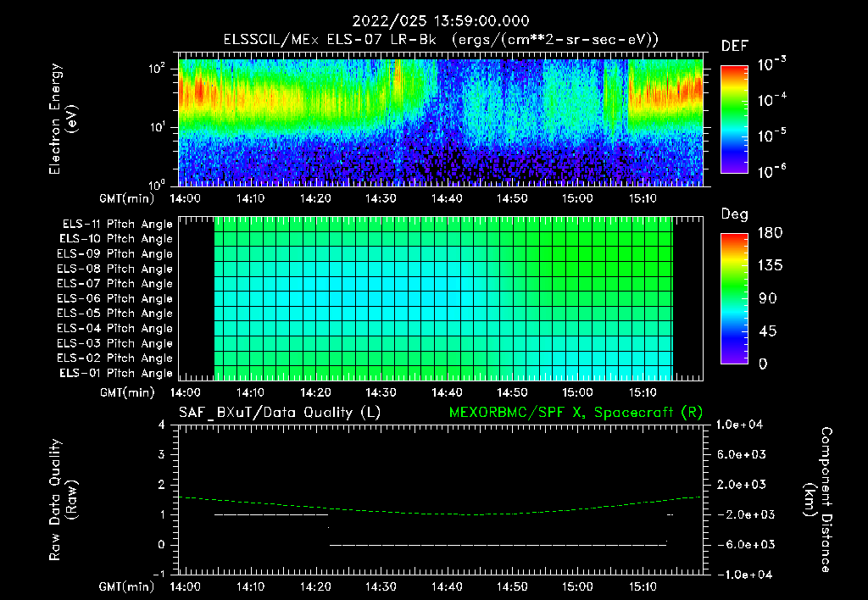Select the ELS-06 Pitch Angle row label
The image size is (868, 600).
(114, 298)
